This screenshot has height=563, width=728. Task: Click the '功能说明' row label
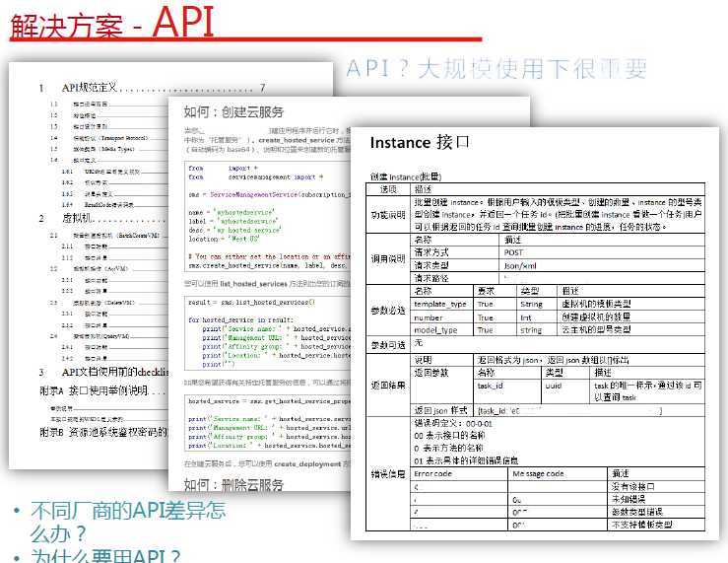[388, 215]
